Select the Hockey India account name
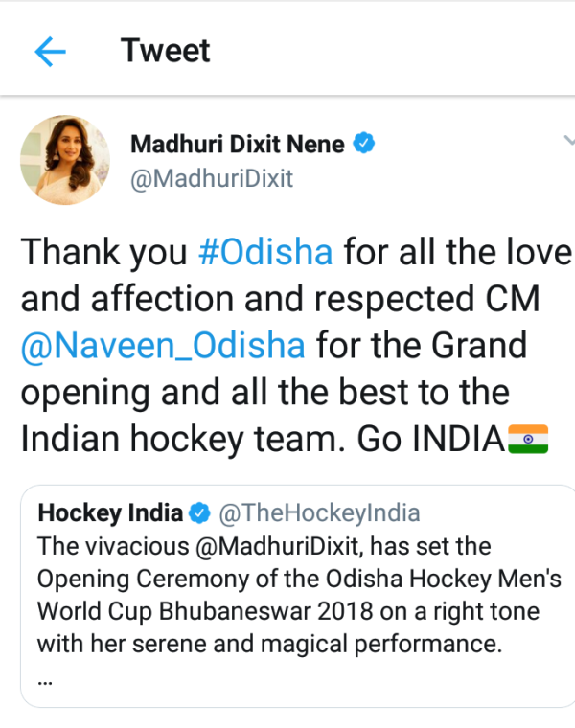The image size is (575, 728). pyautogui.click(x=109, y=513)
